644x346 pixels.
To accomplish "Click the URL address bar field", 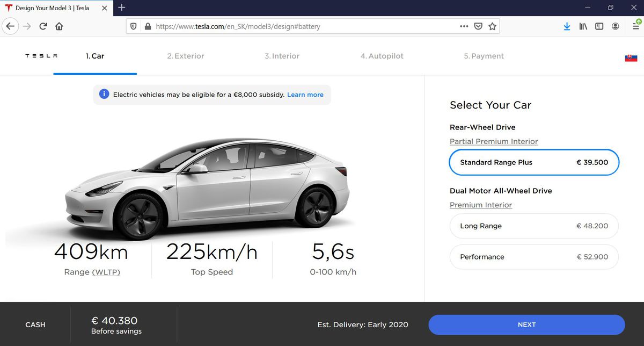I will coord(301,26).
